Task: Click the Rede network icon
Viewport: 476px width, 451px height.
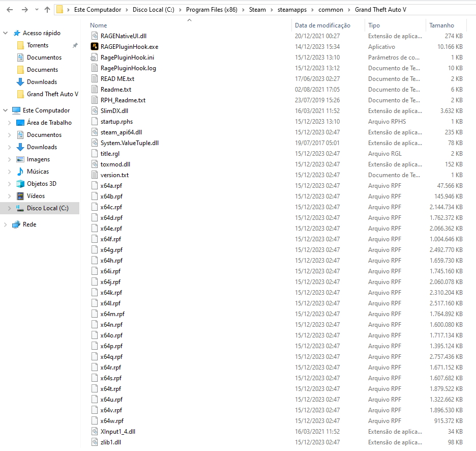Action: pos(16,224)
